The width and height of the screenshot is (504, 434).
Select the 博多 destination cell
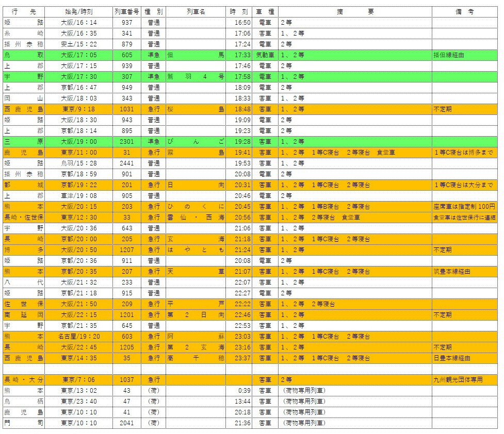(x=24, y=250)
